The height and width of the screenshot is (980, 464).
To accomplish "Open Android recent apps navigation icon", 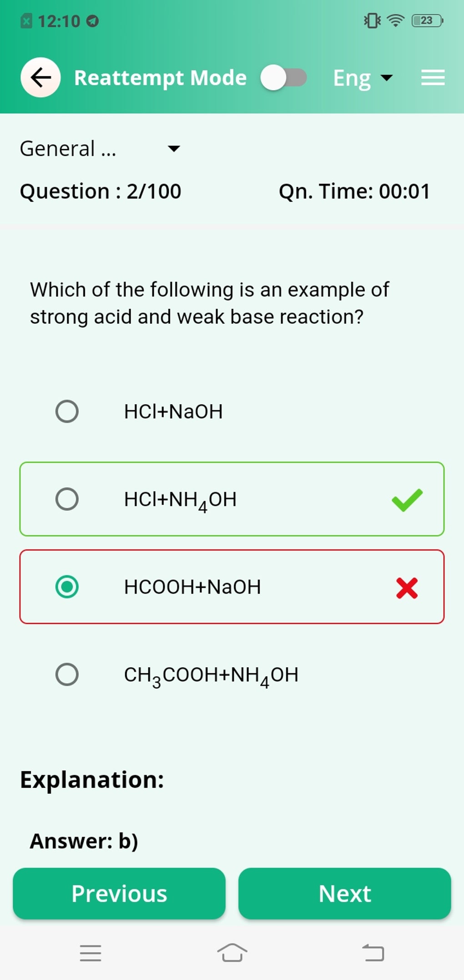I will pos(91,953).
